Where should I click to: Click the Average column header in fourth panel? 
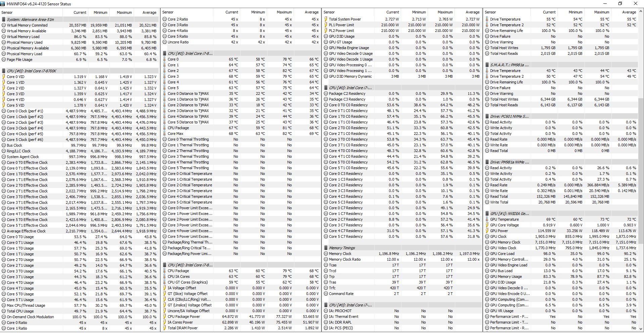pyautogui.click(x=625, y=12)
